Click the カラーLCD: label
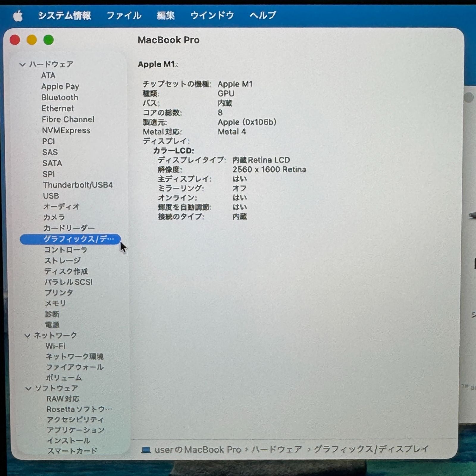Screen dimensions: 476x476 point(173,151)
